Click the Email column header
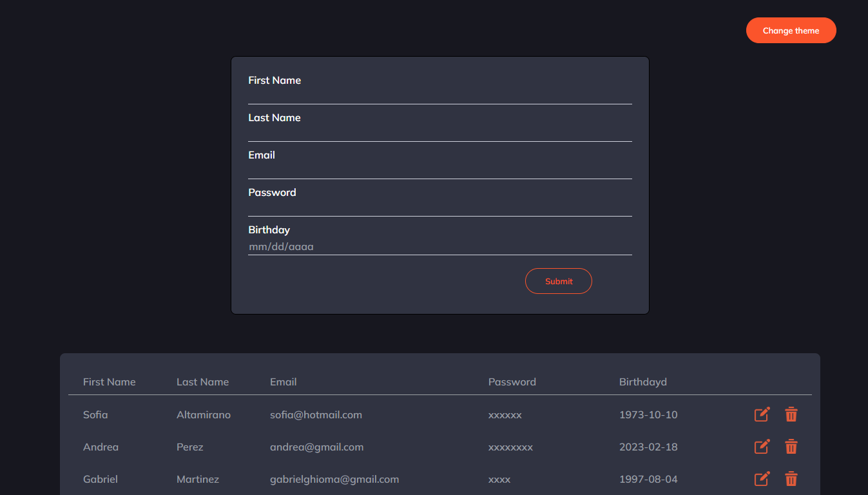Viewport: 868px width, 495px height. click(284, 382)
